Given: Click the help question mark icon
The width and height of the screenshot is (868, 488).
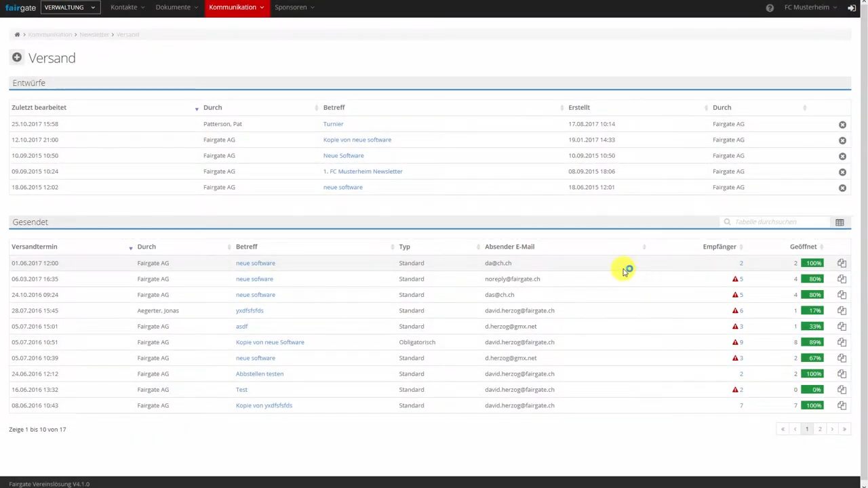Looking at the screenshot, I should [770, 7].
